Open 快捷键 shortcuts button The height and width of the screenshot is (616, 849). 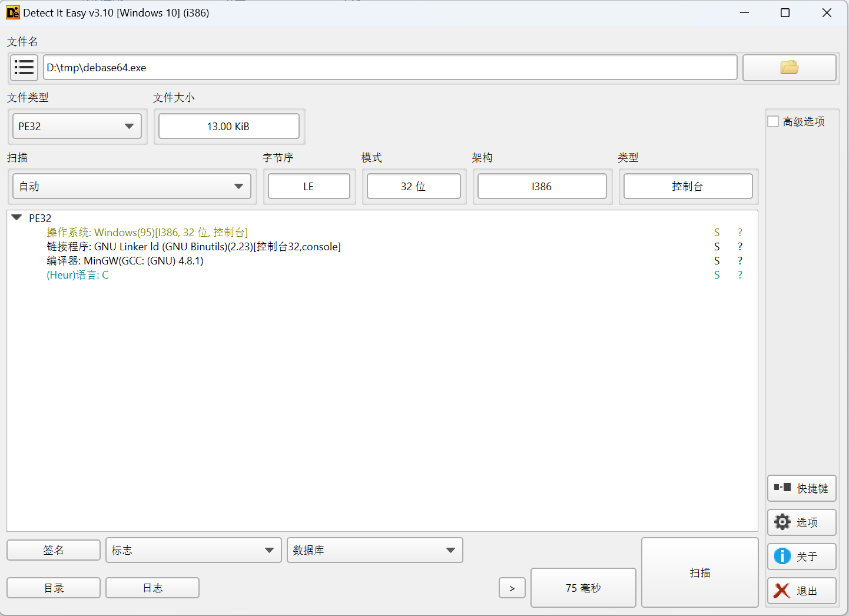[801, 488]
